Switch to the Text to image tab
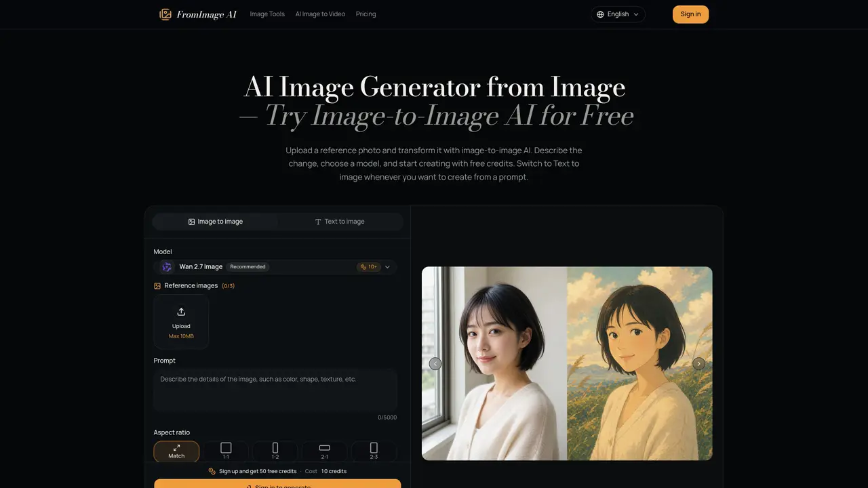 coord(340,222)
